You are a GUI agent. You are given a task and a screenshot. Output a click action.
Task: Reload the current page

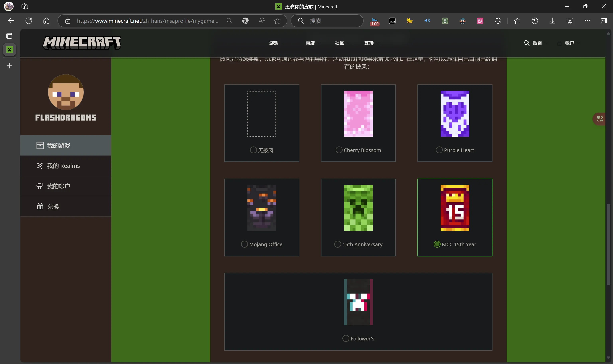(x=29, y=21)
